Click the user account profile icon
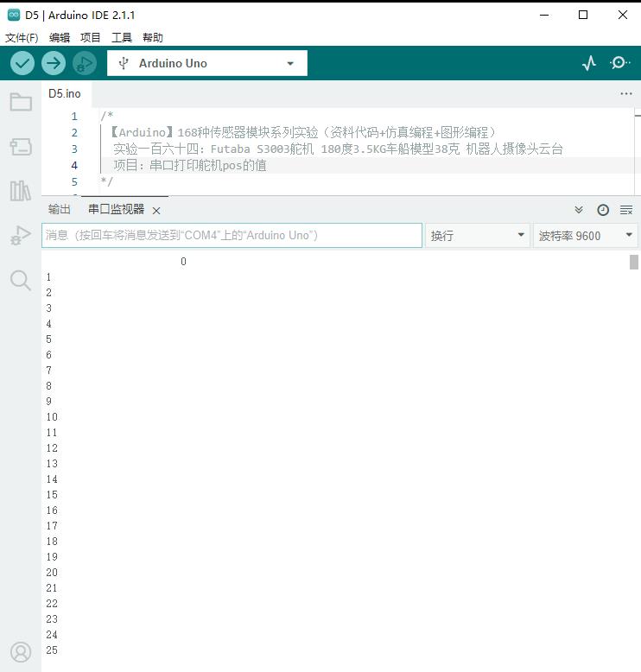This screenshot has height=672, width=641. click(x=21, y=652)
